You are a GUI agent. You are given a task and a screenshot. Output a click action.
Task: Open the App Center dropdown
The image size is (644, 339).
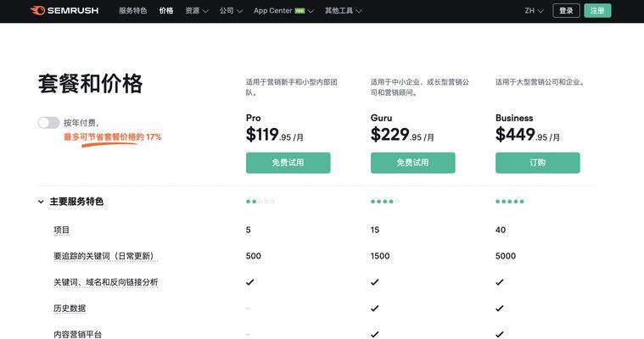tap(283, 11)
